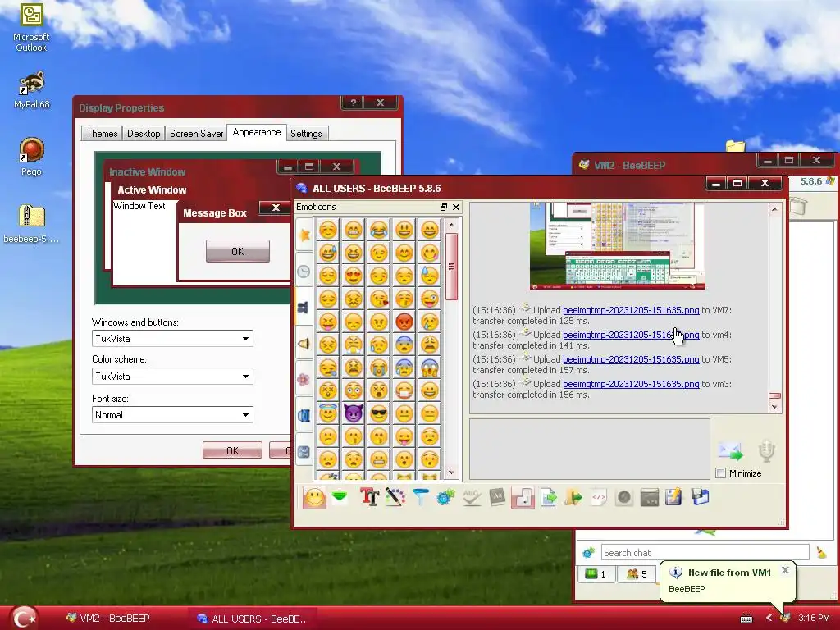Click the send message envelope icon

pyautogui.click(x=730, y=451)
